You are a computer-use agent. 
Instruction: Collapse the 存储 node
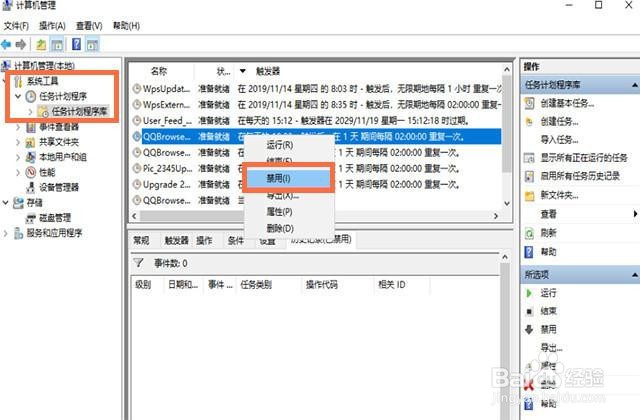tap(6, 202)
